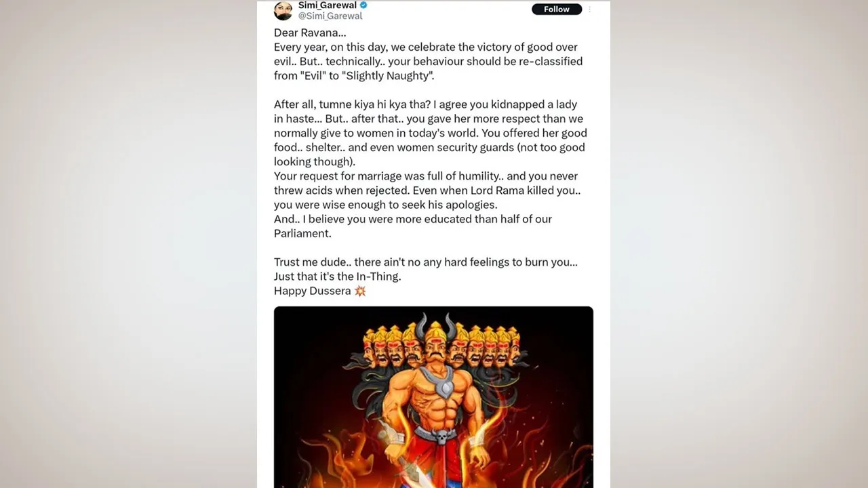This screenshot has height=488, width=868.
Task: Click the word "Parliament." in the tweet
Action: pyautogui.click(x=302, y=233)
